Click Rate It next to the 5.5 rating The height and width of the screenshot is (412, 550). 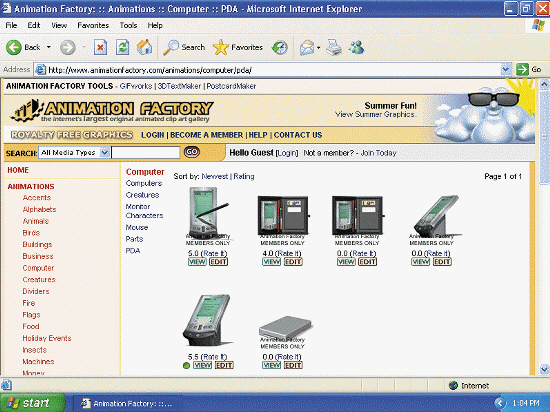pos(214,357)
